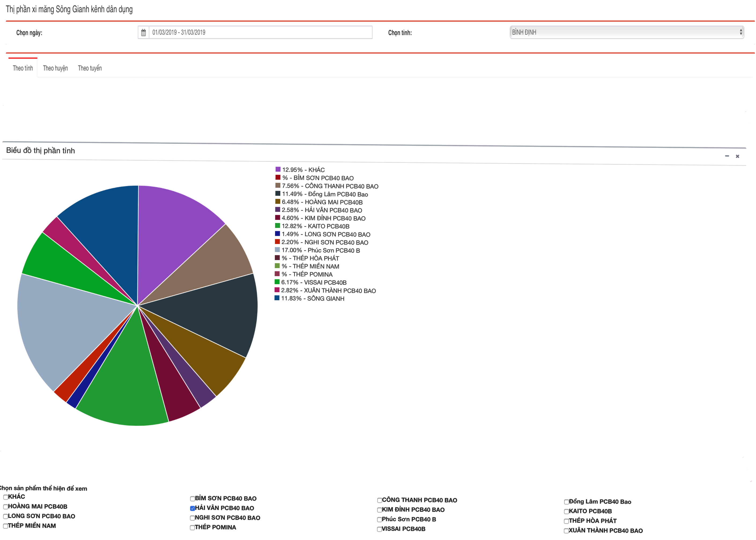Click the legend text '12.82% - KAITO PCB40B'
This screenshot has width=756, height=540.
316,226
